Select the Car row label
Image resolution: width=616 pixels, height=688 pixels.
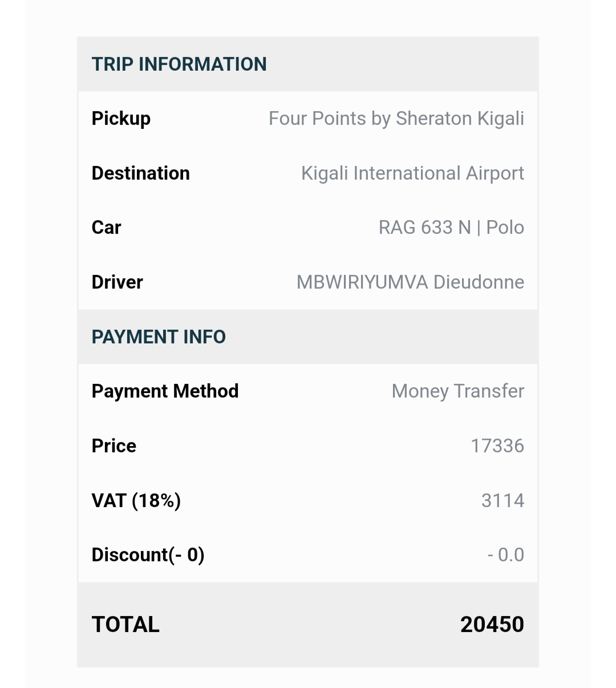point(106,227)
